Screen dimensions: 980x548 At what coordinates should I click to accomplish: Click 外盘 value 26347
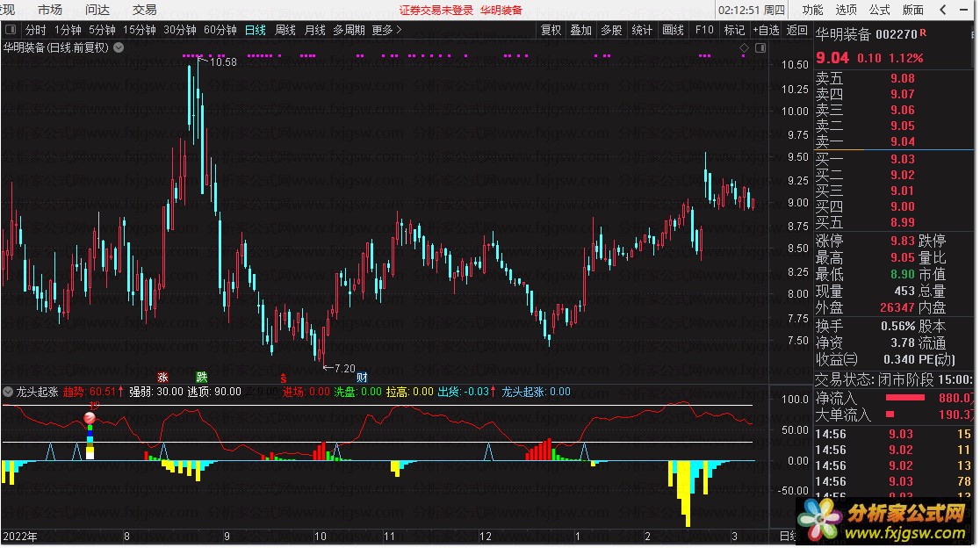pyautogui.click(x=897, y=307)
